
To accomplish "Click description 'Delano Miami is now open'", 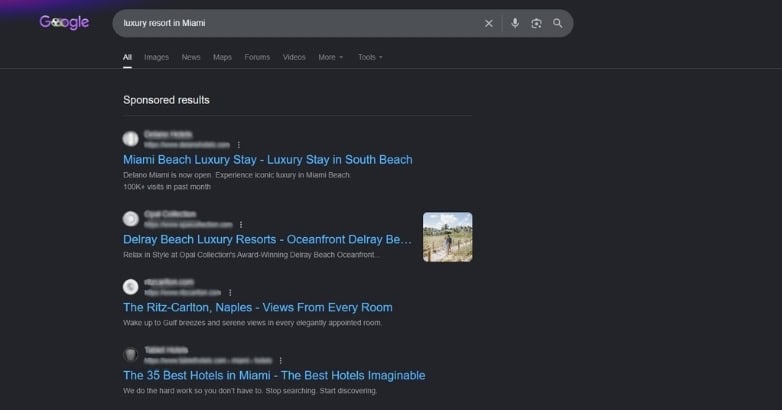I will pos(168,175).
